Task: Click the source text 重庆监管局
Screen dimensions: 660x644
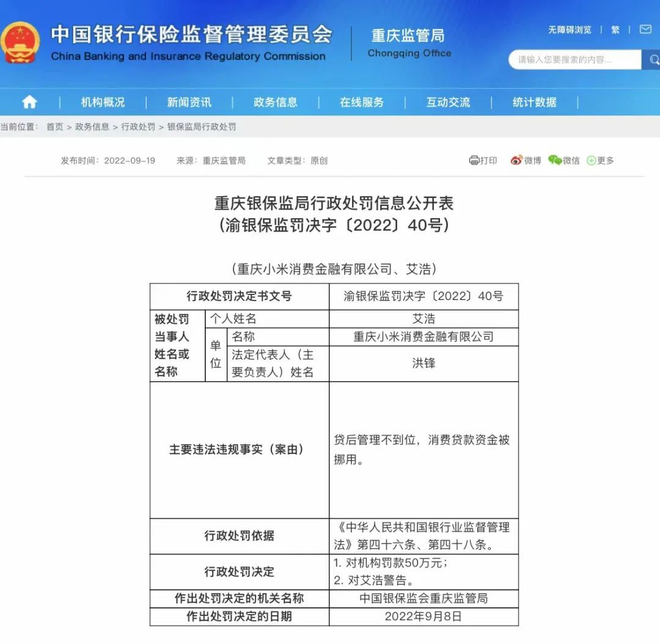Action: point(224,160)
